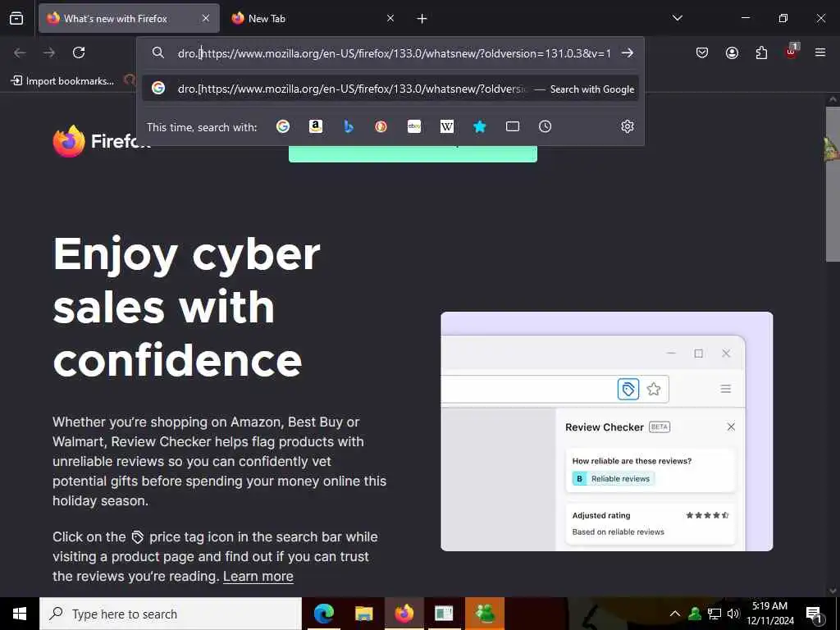The width and height of the screenshot is (840, 630).
Task: Follow the Learn more link
Action: 258,577
